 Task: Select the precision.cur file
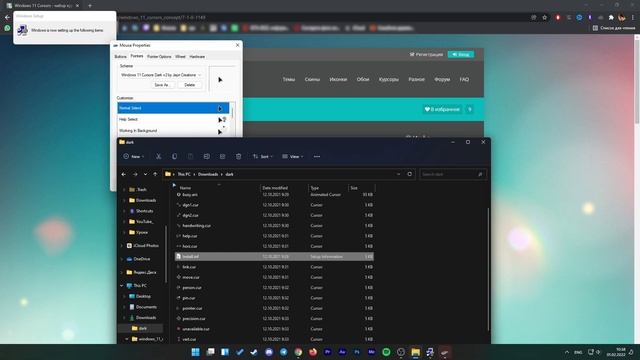pyautogui.click(x=274, y=318)
